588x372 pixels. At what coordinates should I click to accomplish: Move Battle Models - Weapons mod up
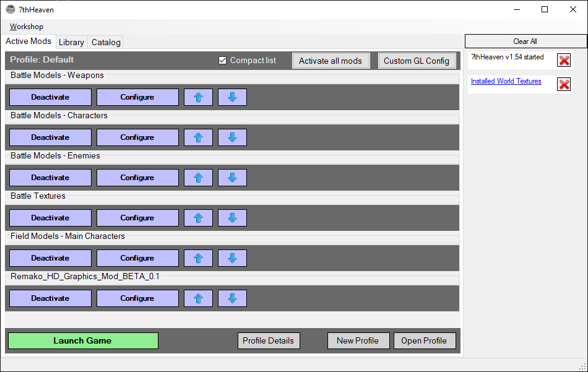[x=199, y=97]
